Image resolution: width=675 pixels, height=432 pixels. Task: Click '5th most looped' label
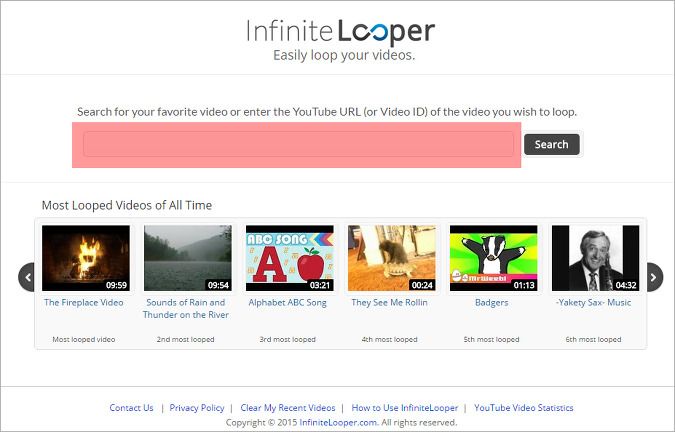coord(492,339)
